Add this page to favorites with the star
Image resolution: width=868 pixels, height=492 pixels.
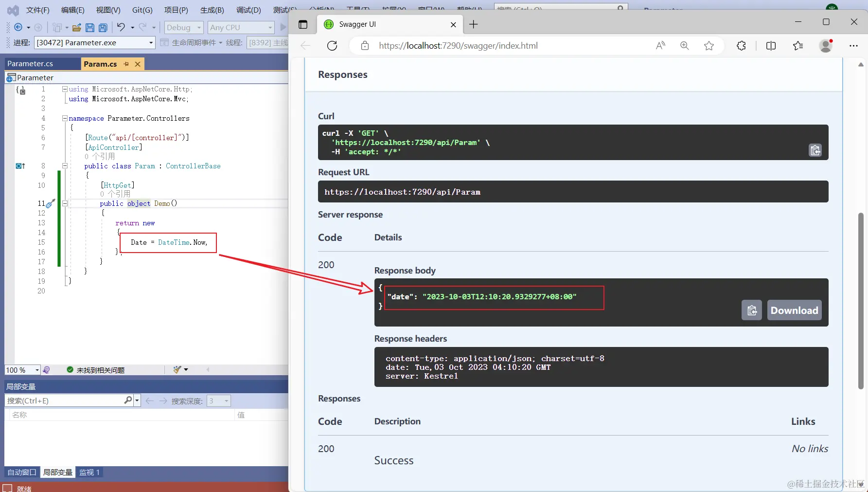click(709, 46)
